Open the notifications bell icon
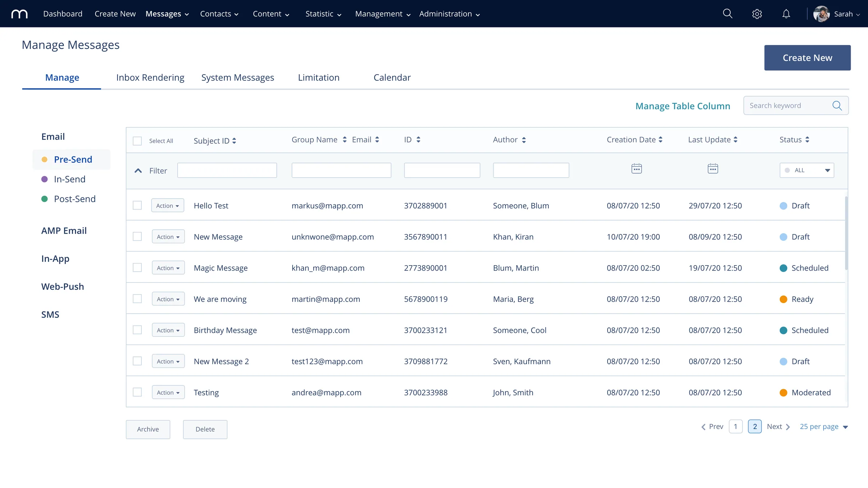 tap(786, 14)
